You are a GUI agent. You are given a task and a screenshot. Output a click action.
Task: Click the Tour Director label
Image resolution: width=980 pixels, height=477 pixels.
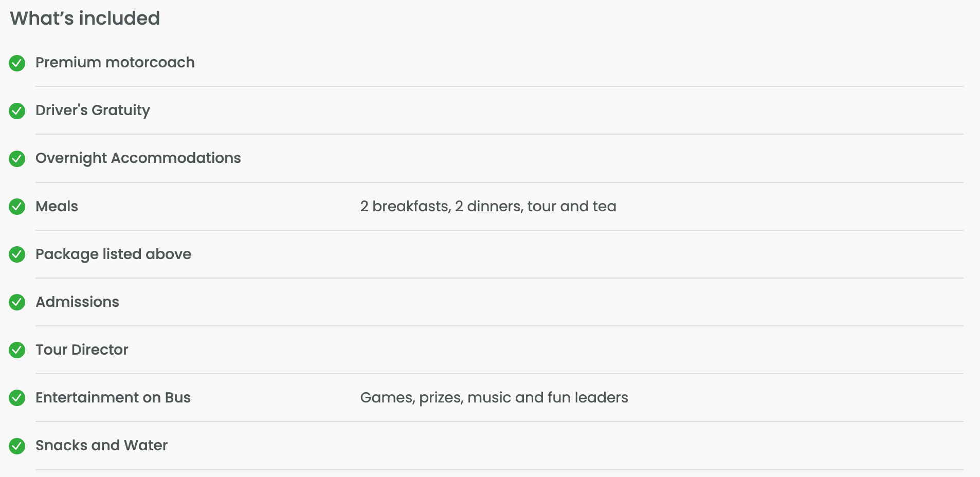82,350
